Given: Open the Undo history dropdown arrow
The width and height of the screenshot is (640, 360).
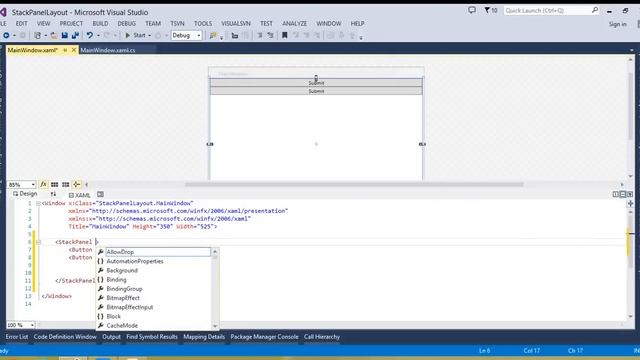Looking at the screenshot, I should tap(98, 36).
